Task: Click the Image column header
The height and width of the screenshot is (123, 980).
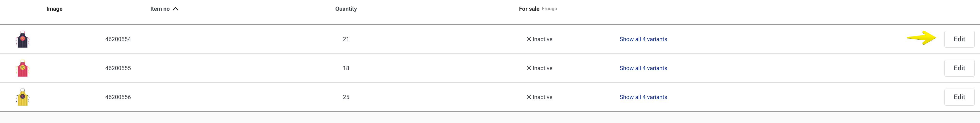Action: click(x=54, y=9)
